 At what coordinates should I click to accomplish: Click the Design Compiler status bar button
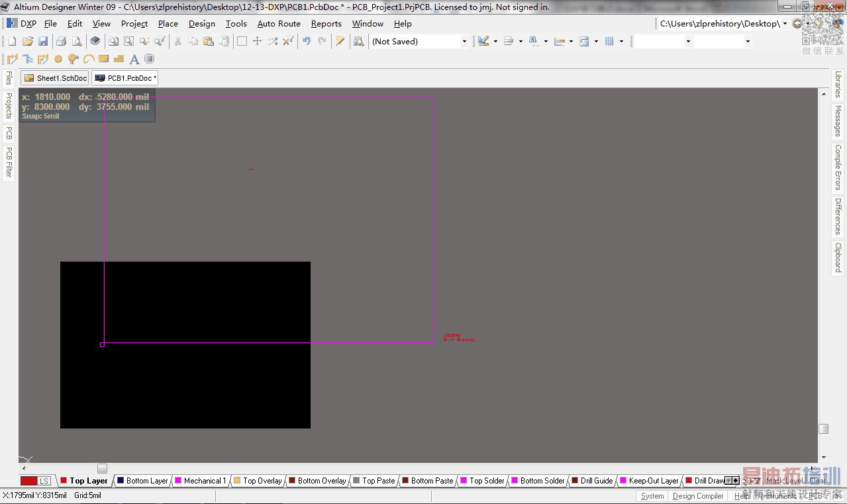pos(697,496)
